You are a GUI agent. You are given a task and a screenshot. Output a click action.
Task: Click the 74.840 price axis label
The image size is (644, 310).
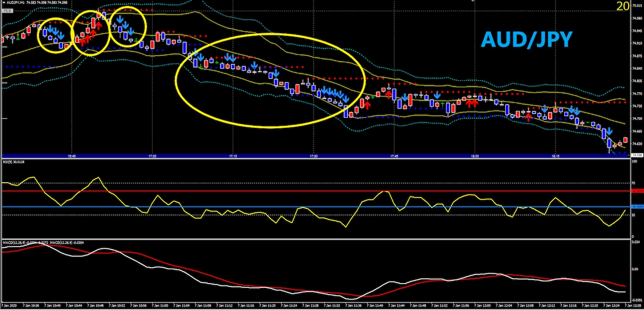(x=637, y=69)
